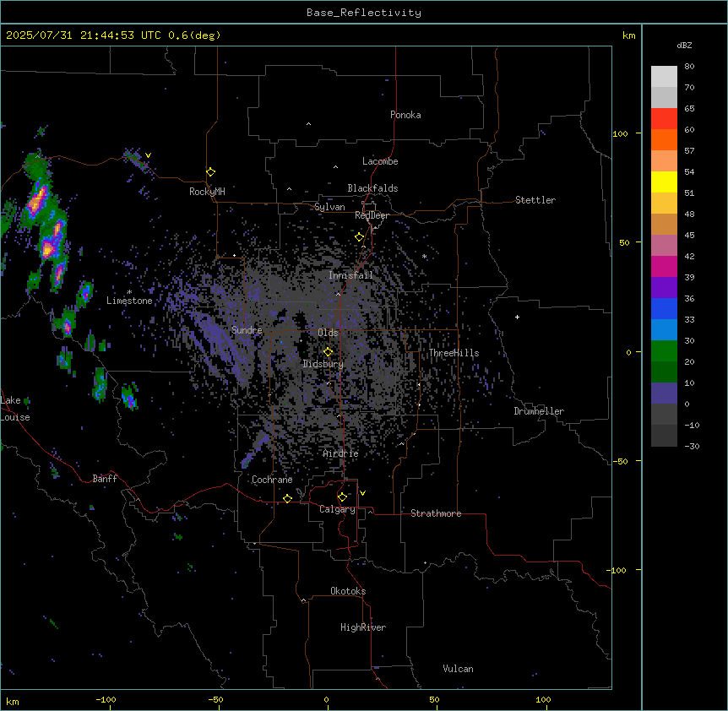Select the light blue 33-30 dBZ swatch
Viewport: 728px width, 711px height.
click(664, 330)
